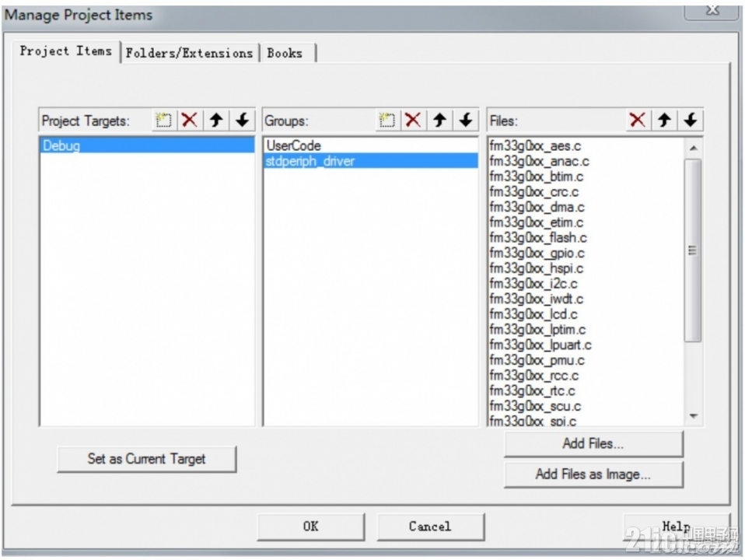Select file fm33g0xx_iwdt.c
Viewport: 745px width, 560px height.
point(537,299)
